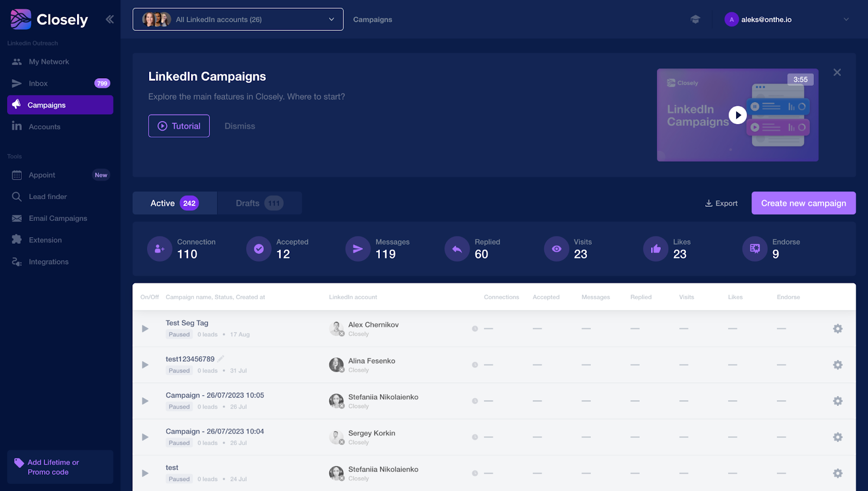Click the promo code tag icon
Image resolution: width=868 pixels, height=491 pixels.
(x=19, y=463)
